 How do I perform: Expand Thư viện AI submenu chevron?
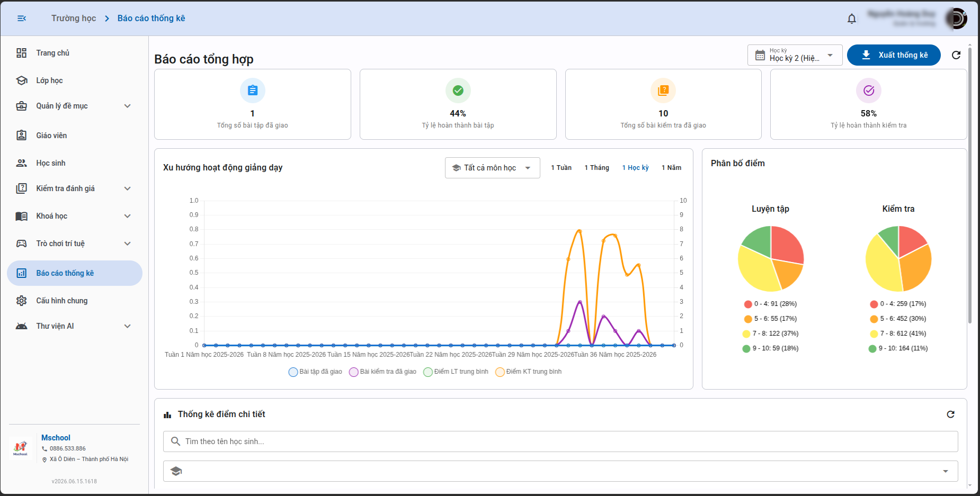(128, 326)
